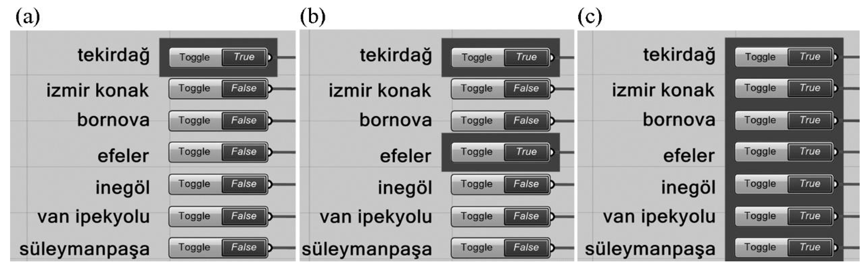Screen dimensions: 868x268
Task: Switch bornova False toggle in panel (a)
Action: [244, 120]
